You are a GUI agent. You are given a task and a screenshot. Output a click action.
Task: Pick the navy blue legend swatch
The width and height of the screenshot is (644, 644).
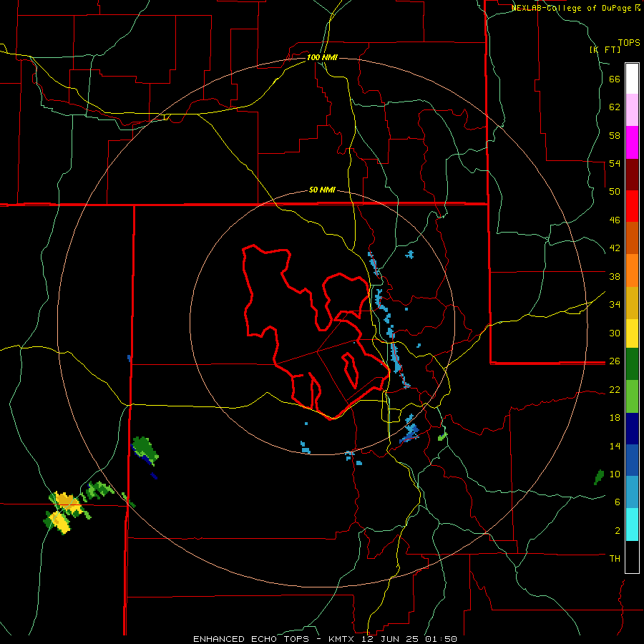pos(632,429)
